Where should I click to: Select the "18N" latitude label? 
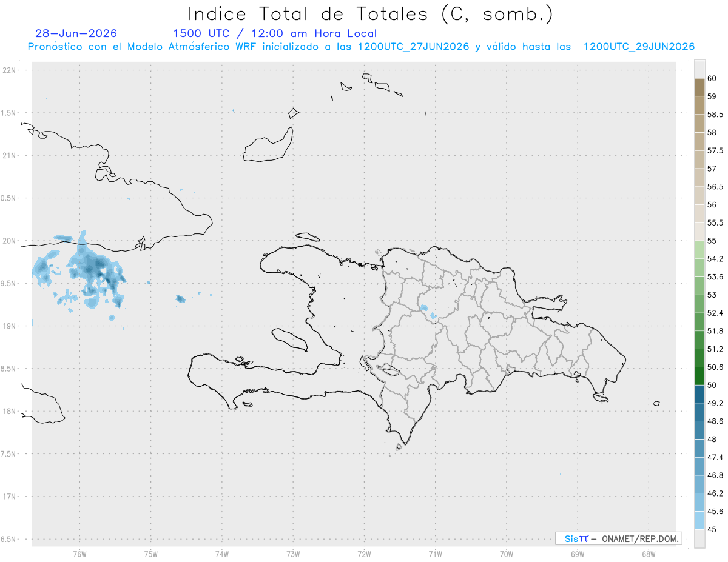click(10, 411)
